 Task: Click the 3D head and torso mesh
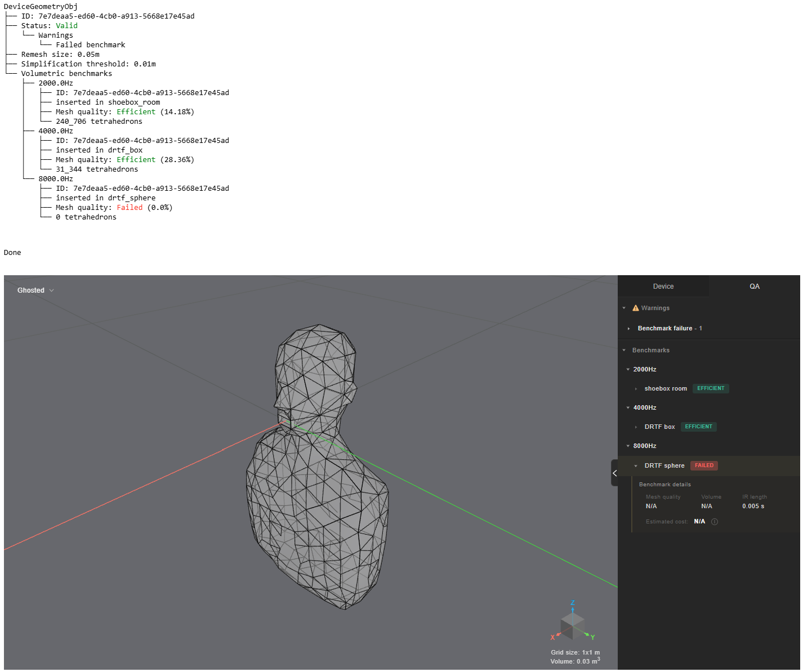coord(317,467)
